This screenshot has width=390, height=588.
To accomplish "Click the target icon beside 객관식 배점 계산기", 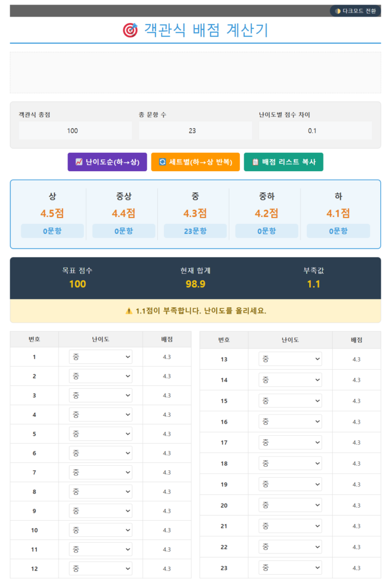I will pos(130,30).
